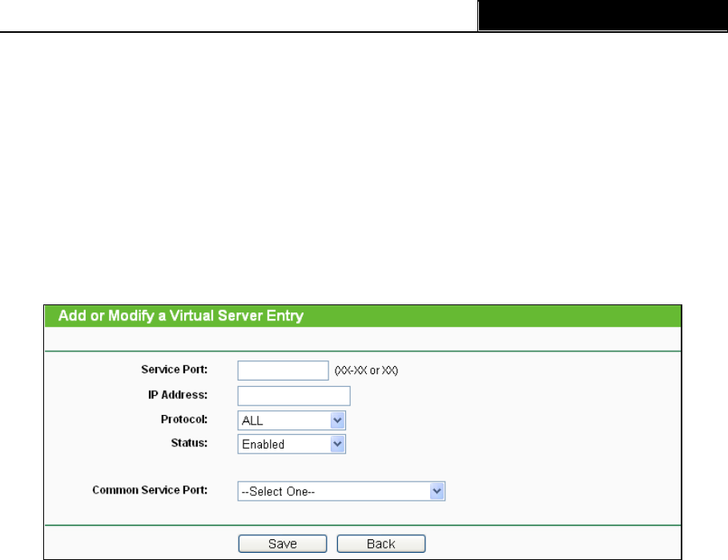Save the virtual server entry
Screen dimensions: 728x560
click(282, 544)
